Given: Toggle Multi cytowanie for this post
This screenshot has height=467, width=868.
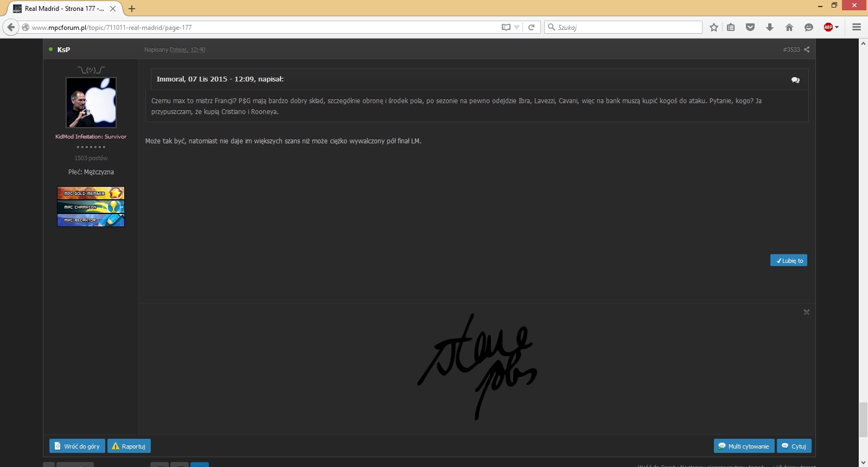Looking at the screenshot, I should point(744,446).
